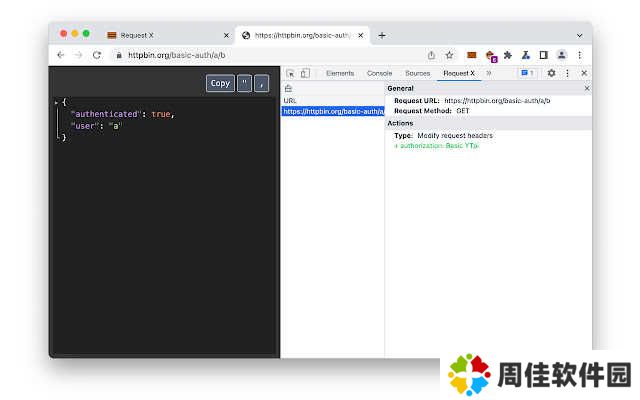Open DevTools settings gear

[x=551, y=73]
